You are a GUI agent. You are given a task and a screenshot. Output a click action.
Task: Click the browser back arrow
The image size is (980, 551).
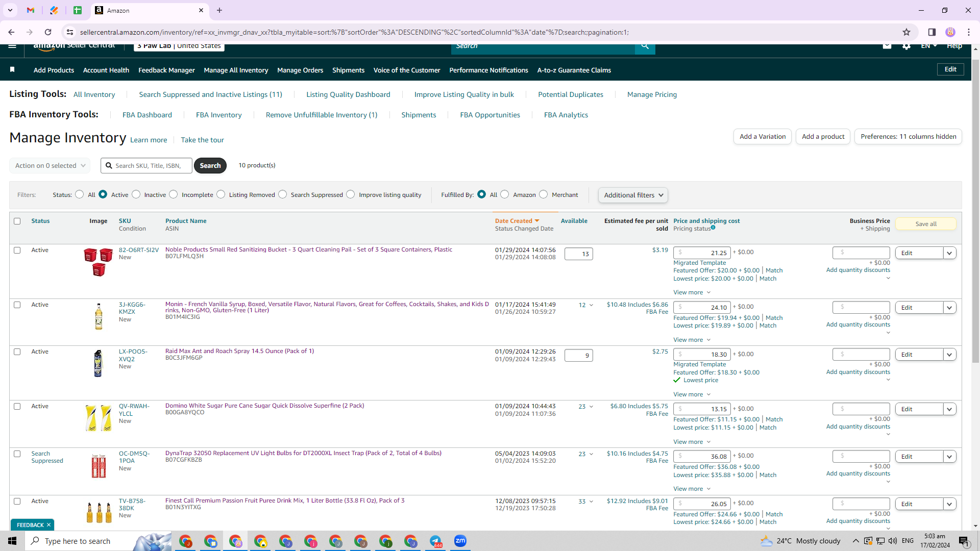[x=11, y=32]
